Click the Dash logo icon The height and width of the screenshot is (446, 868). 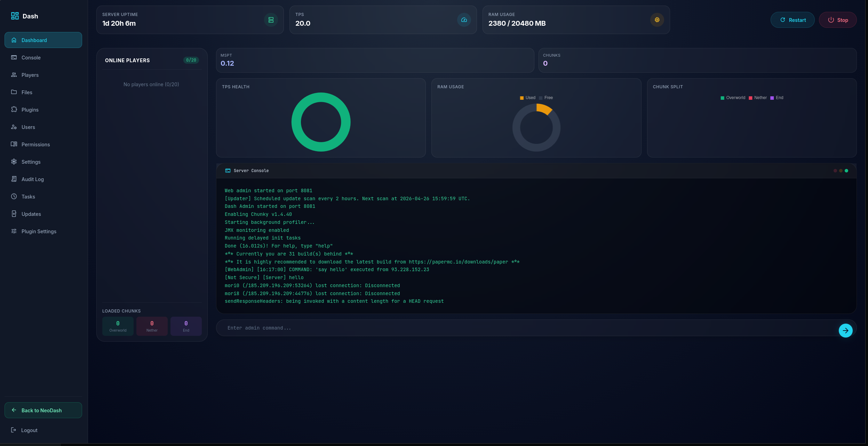(15, 16)
